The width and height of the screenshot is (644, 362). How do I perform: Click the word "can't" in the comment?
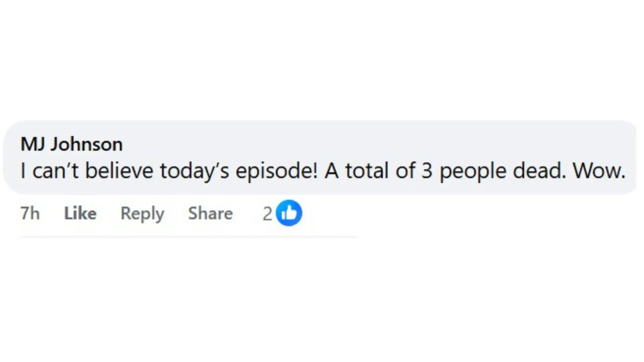tap(55, 171)
